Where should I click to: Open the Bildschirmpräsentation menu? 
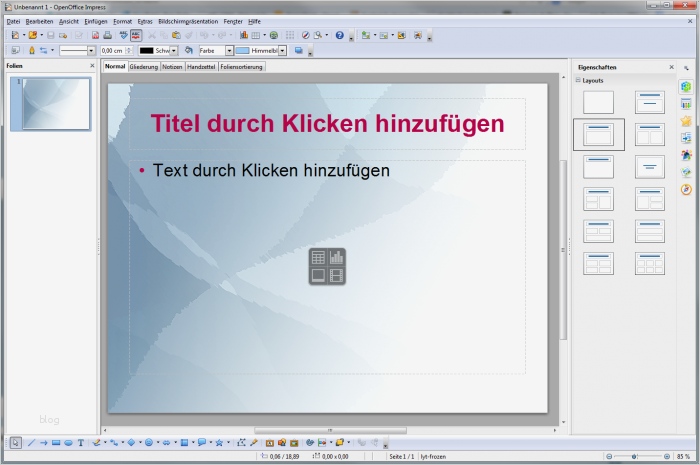pos(188,21)
